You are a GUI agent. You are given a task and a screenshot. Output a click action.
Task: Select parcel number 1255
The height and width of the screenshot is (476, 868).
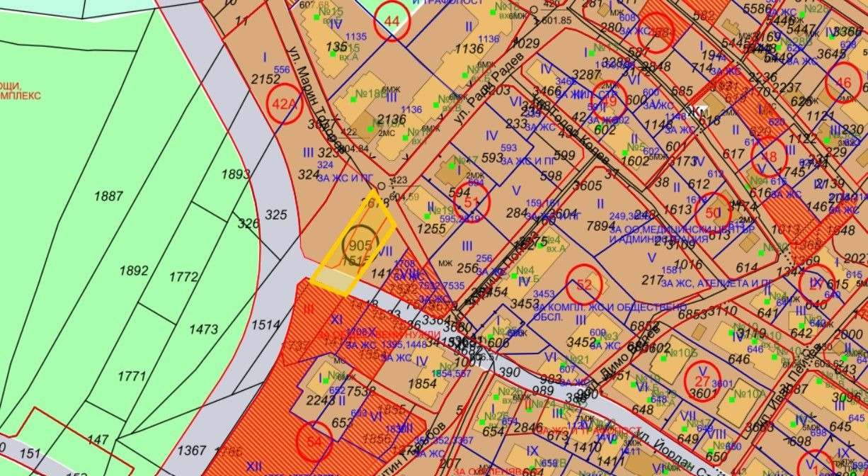tap(430, 229)
